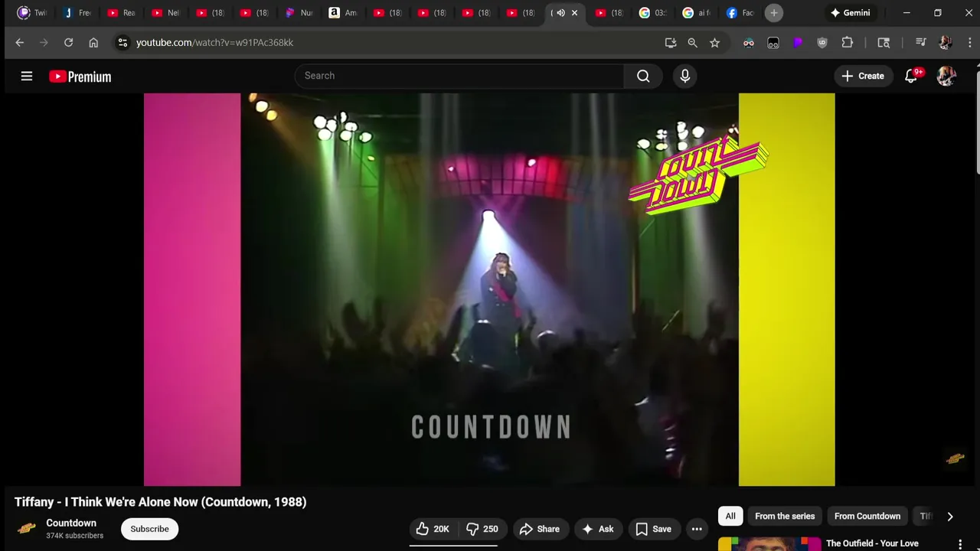The image size is (980, 551).
Task: Open the tab search icon in toolbar
Action: [x=884, y=43]
